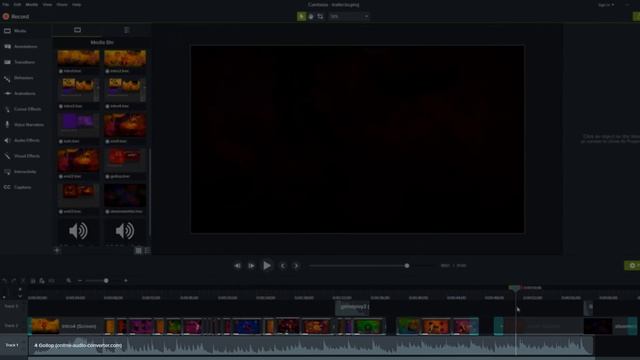Screen dimensions: 640x360
Task: Click the timeline zoom slider handle
Action: 106,281
